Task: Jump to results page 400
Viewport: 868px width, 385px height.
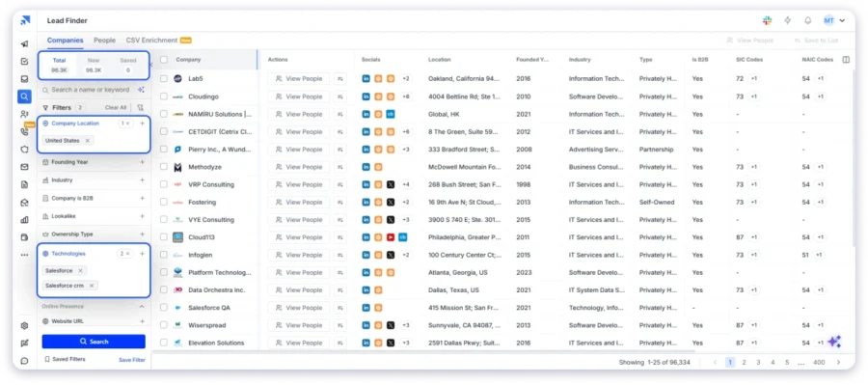Action: click(x=819, y=362)
